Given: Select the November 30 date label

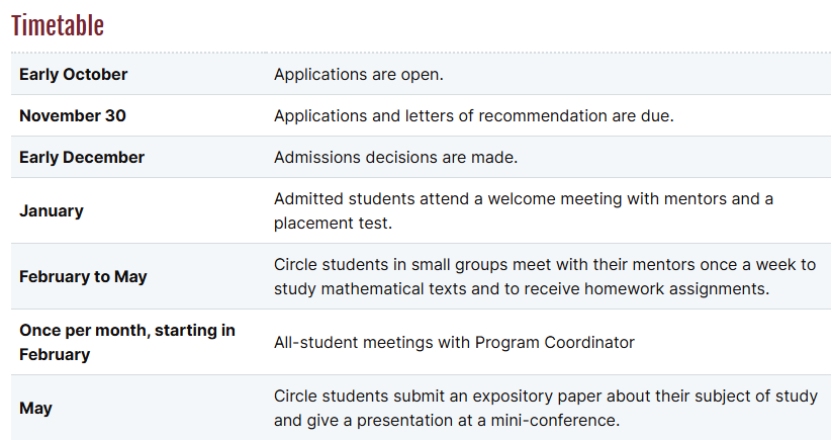Looking at the screenshot, I should pos(72,116).
